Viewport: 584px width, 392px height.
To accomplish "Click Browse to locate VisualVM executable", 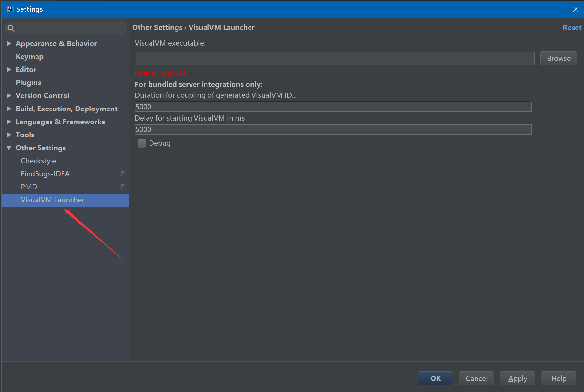I will pyautogui.click(x=559, y=58).
